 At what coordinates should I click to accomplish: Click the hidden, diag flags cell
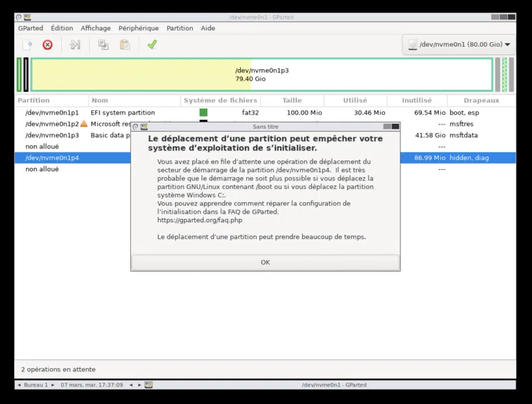pos(469,158)
